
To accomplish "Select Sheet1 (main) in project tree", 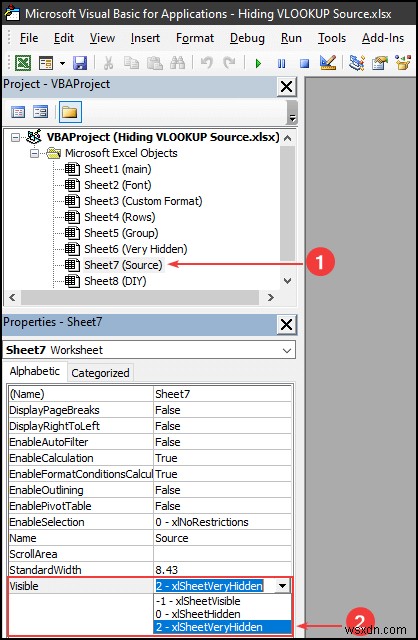I will [x=118, y=169].
